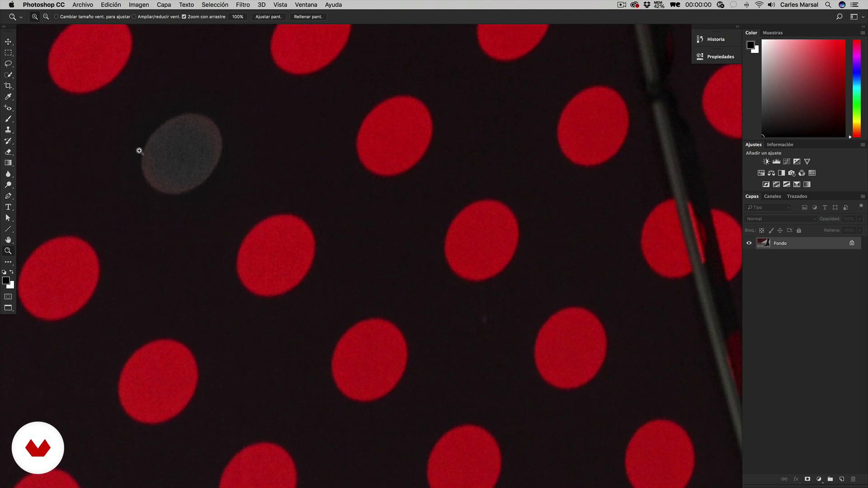Open the Opacidad dropdown arrow
Viewport: 868px width, 488px height.
pos(859,219)
